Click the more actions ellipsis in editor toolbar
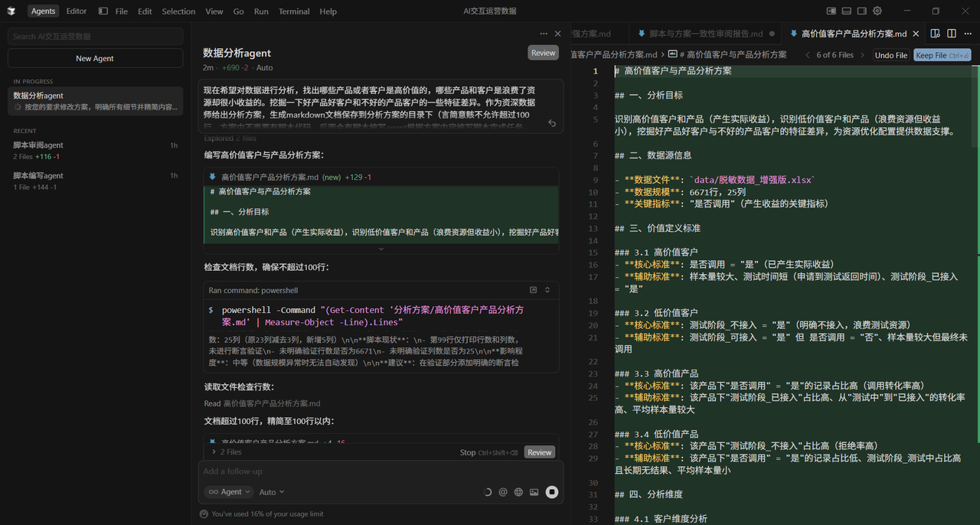The height and width of the screenshot is (525, 980). [x=968, y=33]
